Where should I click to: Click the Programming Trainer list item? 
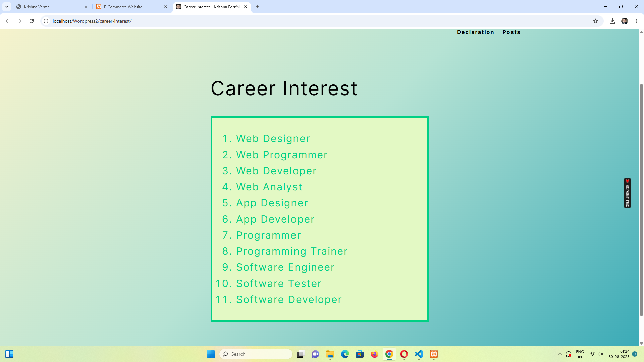coord(292,251)
